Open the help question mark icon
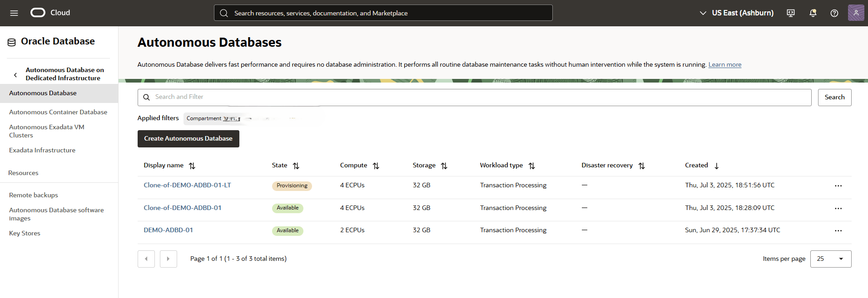868x298 pixels. tap(834, 13)
